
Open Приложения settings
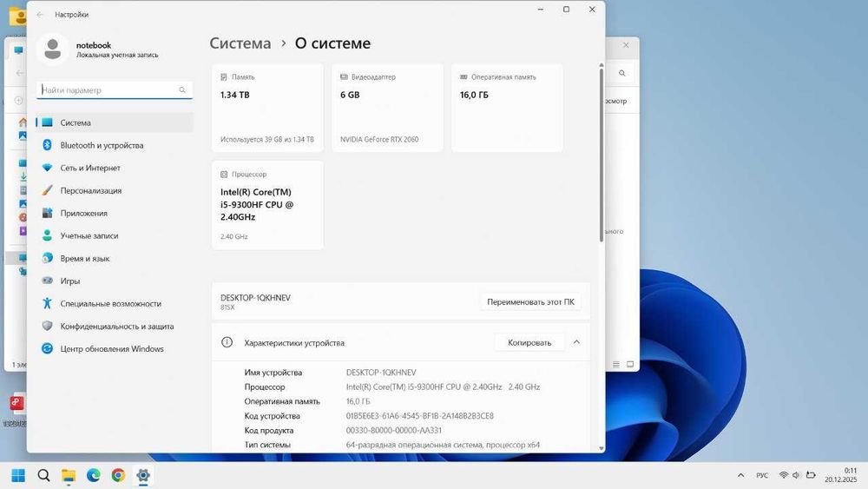coord(115,213)
